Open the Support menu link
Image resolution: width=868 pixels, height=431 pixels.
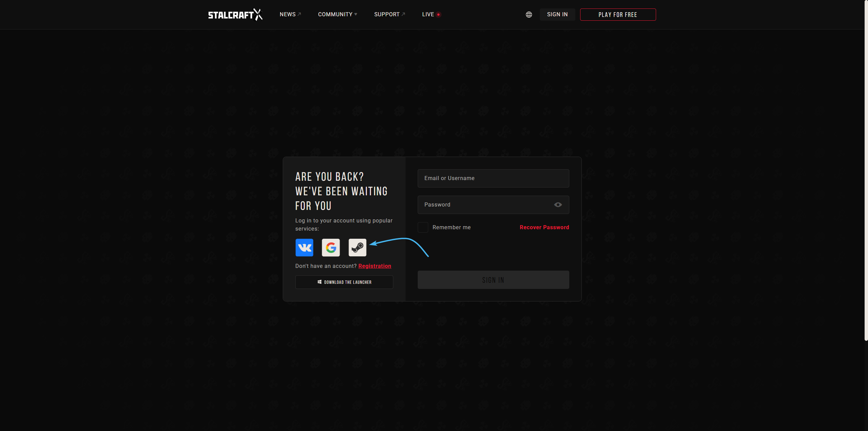[390, 14]
